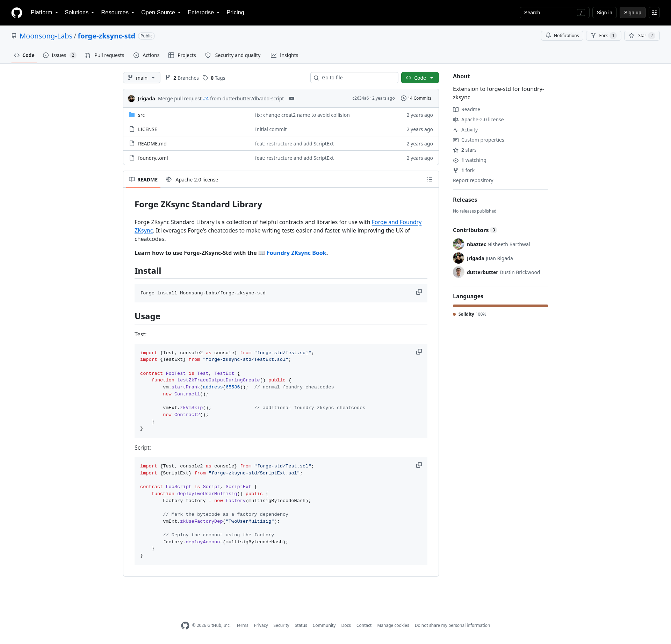The width and height of the screenshot is (671, 644).
Task: Select the README tab
Action: tap(143, 179)
